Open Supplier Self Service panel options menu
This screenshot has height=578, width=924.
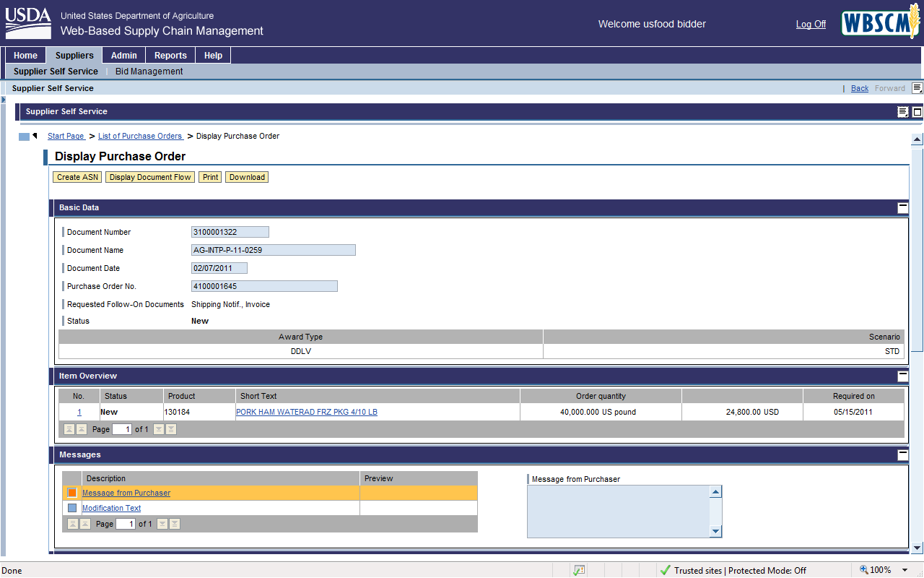[903, 112]
